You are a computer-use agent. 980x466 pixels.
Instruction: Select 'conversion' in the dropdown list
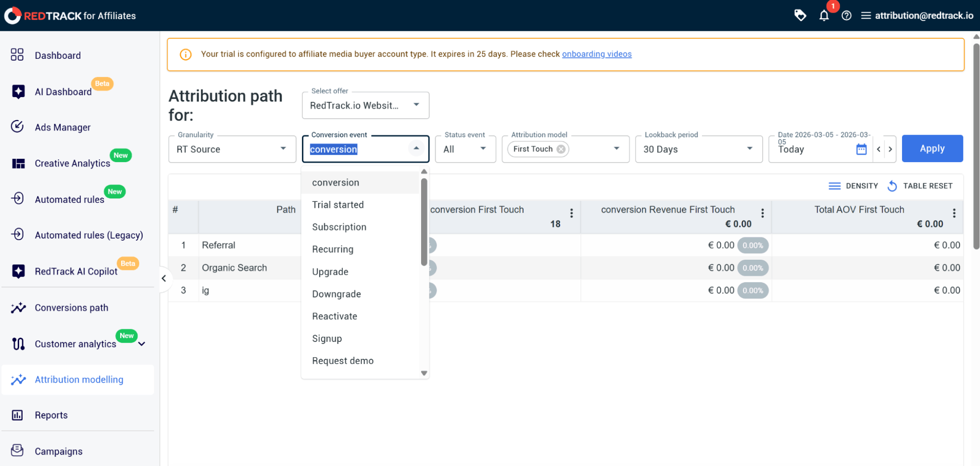(x=361, y=182)
